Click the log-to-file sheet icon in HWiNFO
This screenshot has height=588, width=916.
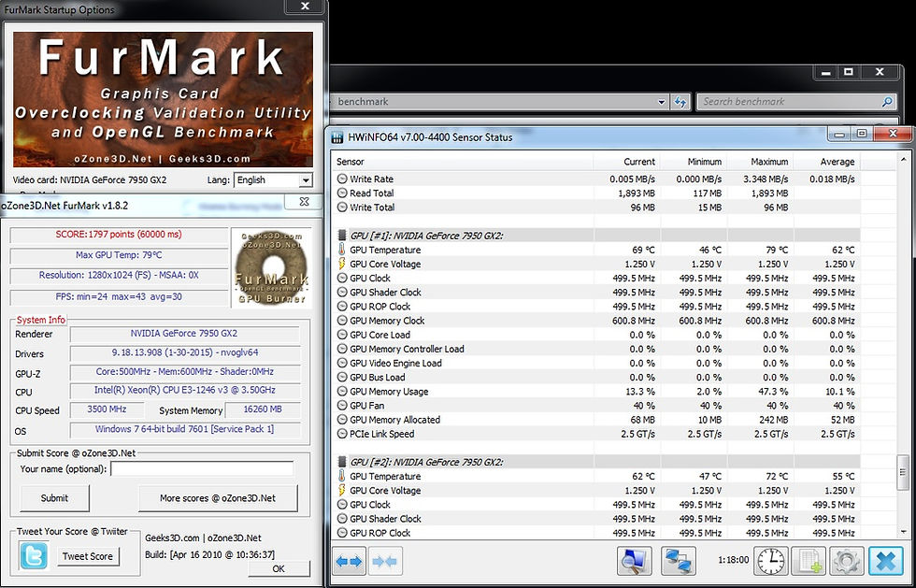click(809, 561)
